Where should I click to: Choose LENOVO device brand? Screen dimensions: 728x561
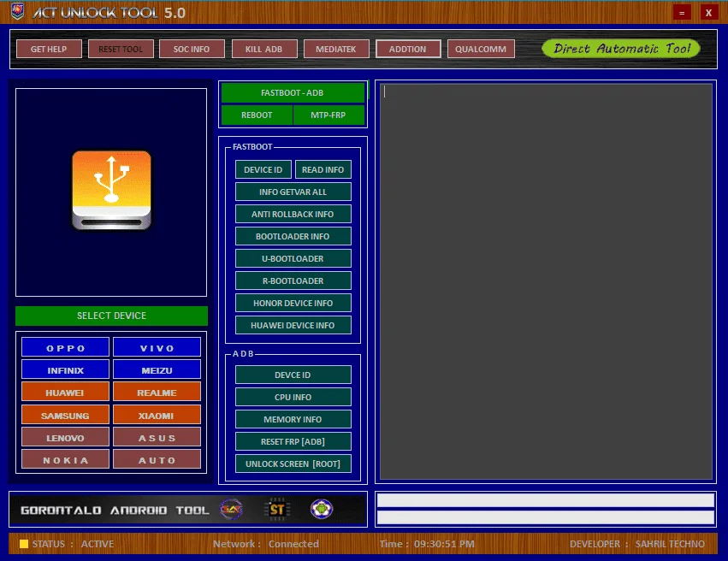(x=66, y=438)
